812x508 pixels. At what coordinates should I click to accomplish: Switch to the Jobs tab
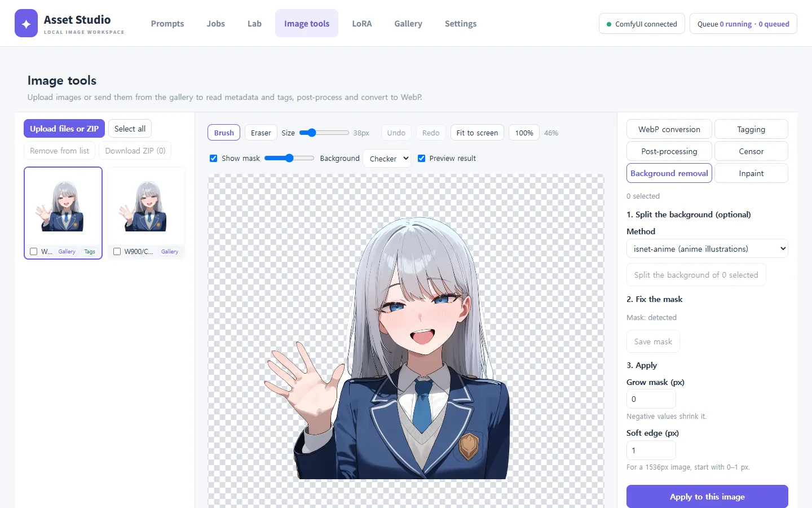(x=215, y=24)
